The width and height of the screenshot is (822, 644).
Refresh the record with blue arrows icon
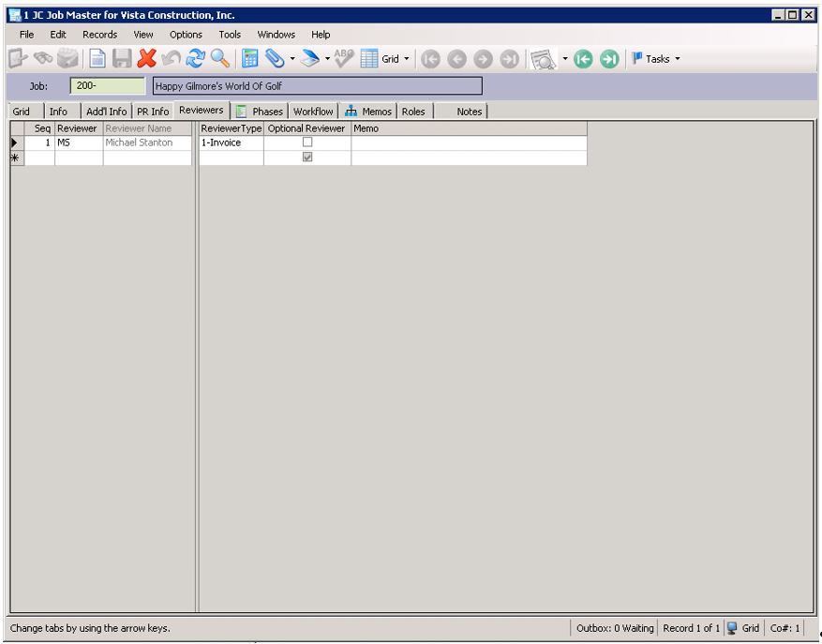pos(196,59)
